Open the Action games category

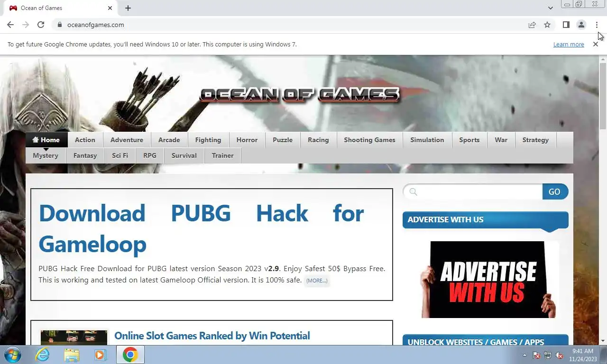(85, 140)
